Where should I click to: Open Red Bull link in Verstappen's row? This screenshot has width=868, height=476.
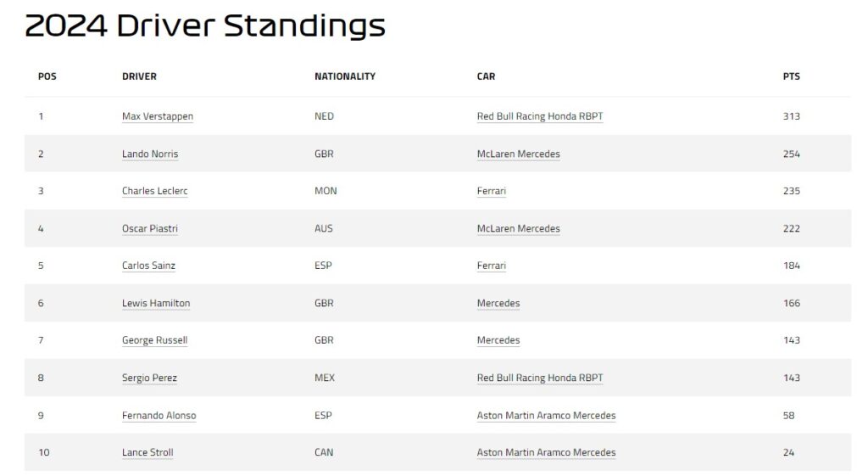540,116
